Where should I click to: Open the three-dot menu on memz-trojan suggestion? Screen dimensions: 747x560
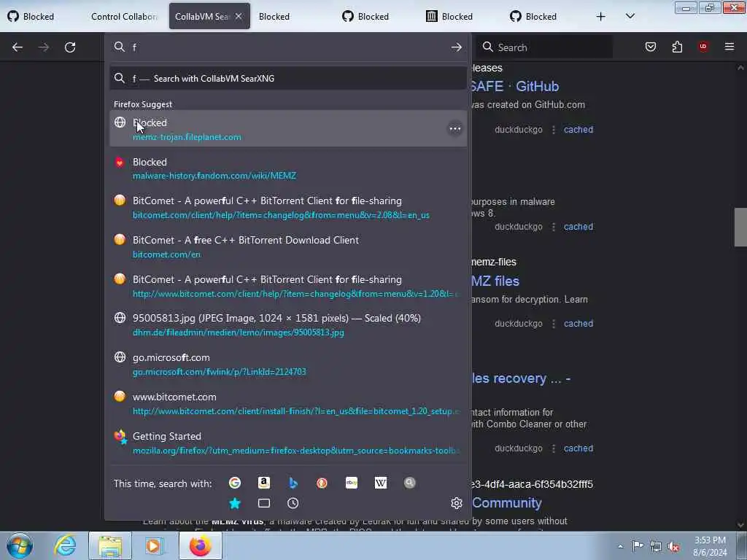tap(455, 128)
